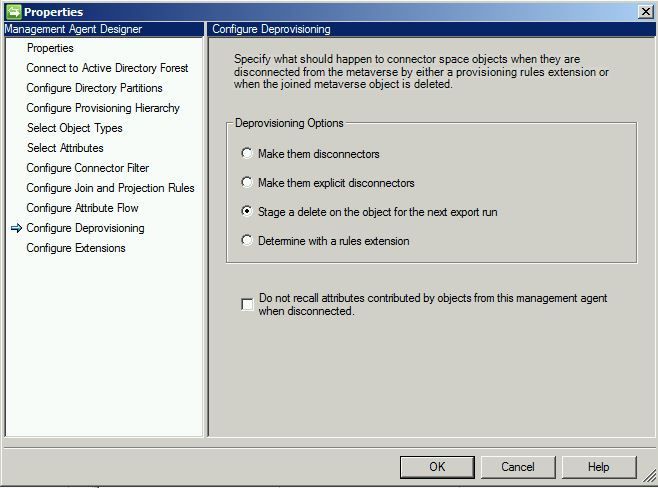Viewport: 658px width, 488px height.
Task: Click the window resize grip at the corner
Action: [x=650, y=476]
